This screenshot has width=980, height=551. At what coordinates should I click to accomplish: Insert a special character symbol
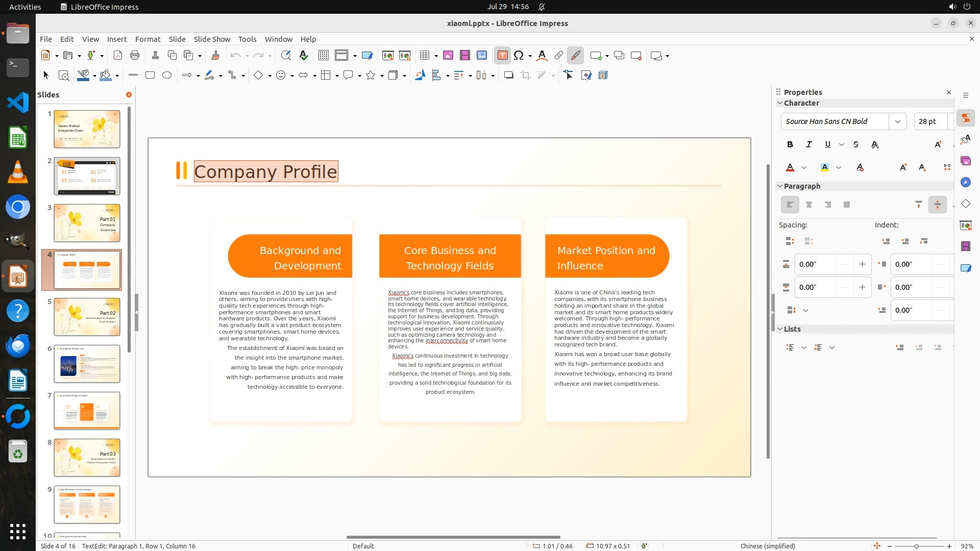519,56
